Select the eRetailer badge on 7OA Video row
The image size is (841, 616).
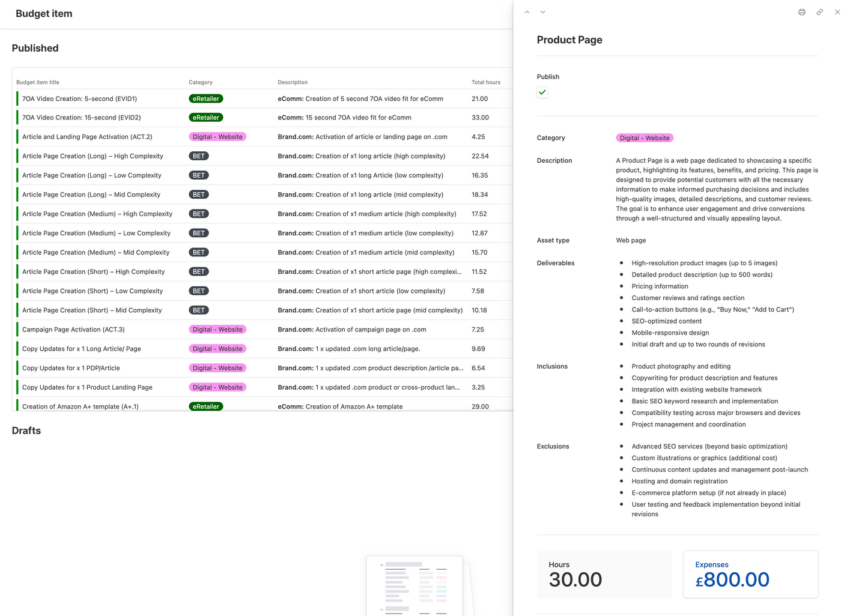tap(205, 98)
